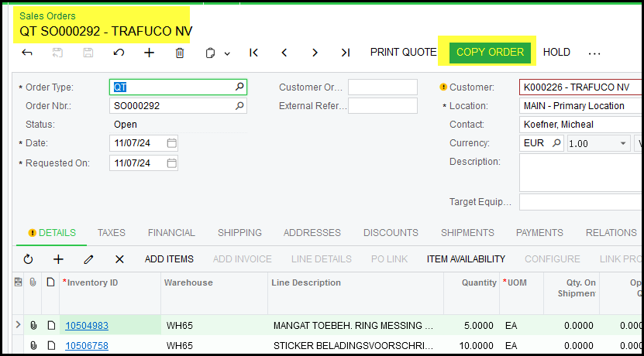This screenshot has height=356, width=644.
Task: Click the back arrow toolbar icon
Action: coord(27,53)
